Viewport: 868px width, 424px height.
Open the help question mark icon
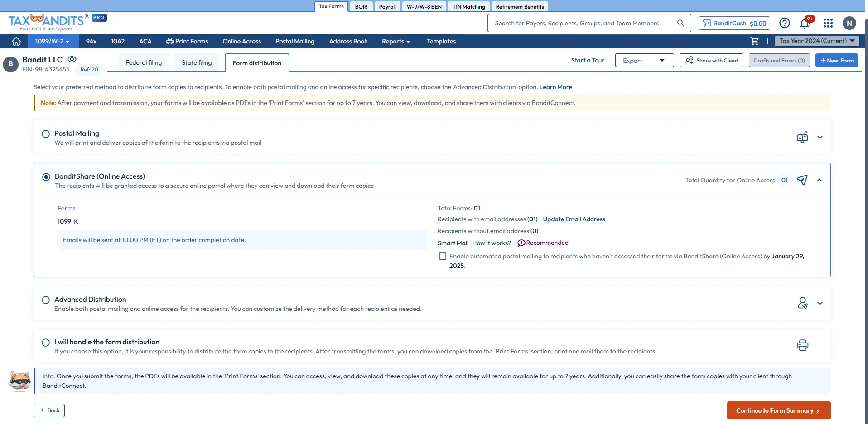point(785,23)
